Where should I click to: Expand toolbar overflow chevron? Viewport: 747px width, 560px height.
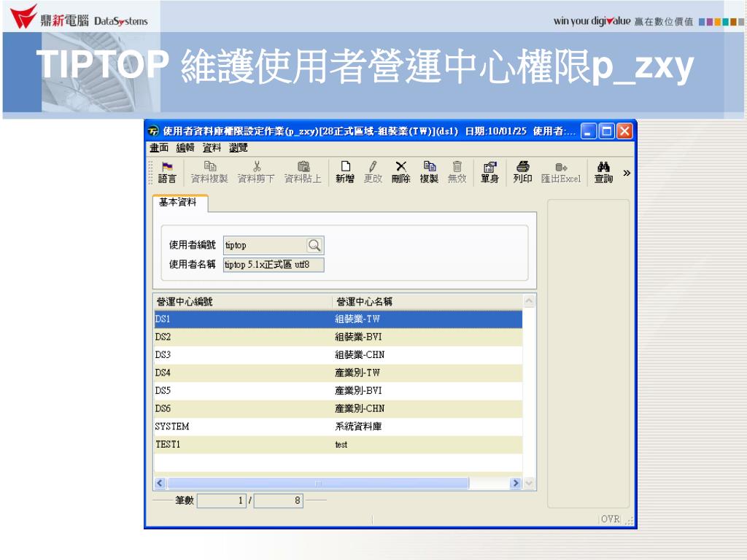click(x=627, y=173)
